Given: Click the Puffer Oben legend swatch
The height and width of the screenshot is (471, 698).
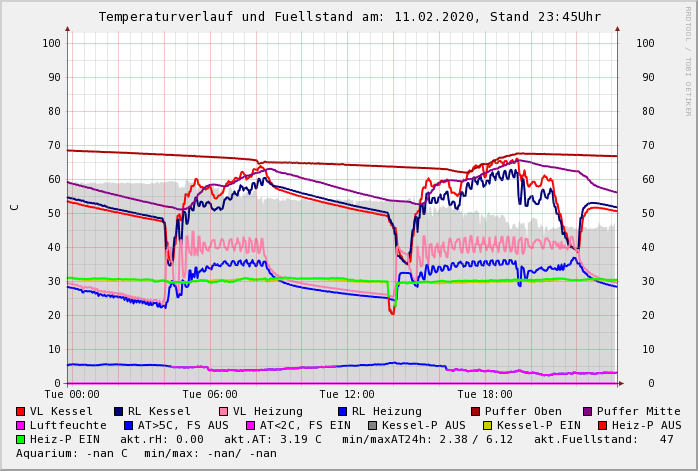Looking at the screenshot, I should pos(475,411).
